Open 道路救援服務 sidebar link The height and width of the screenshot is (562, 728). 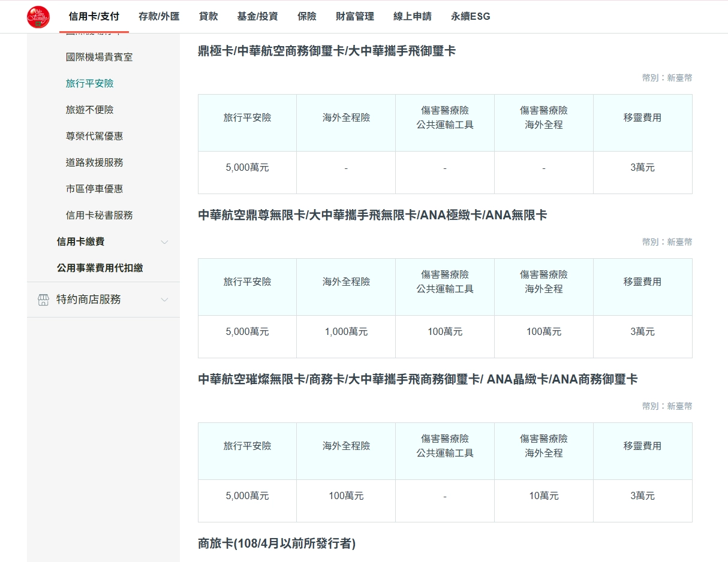(x=94, y=162)
